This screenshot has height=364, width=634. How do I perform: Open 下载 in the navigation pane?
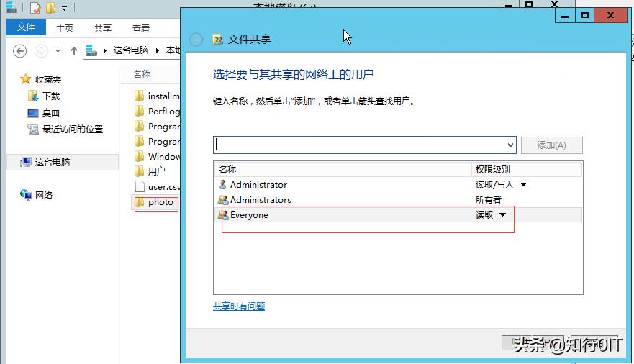click(51, 96)
